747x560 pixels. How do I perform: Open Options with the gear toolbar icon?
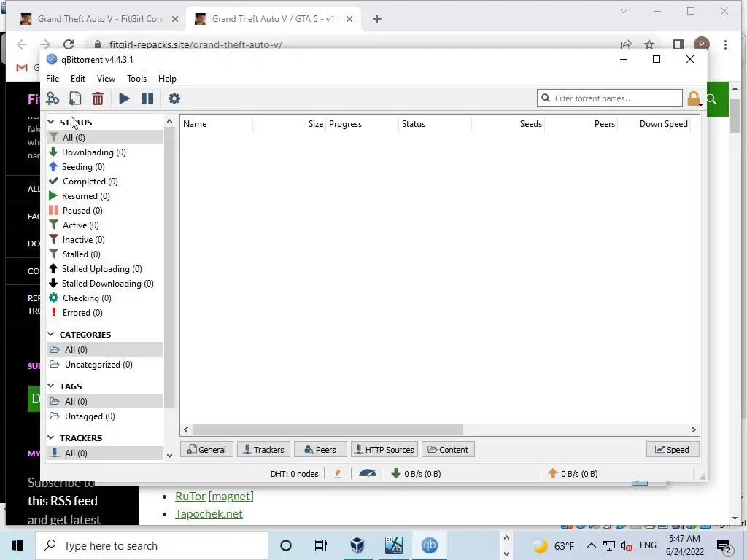tap(174, 98)
